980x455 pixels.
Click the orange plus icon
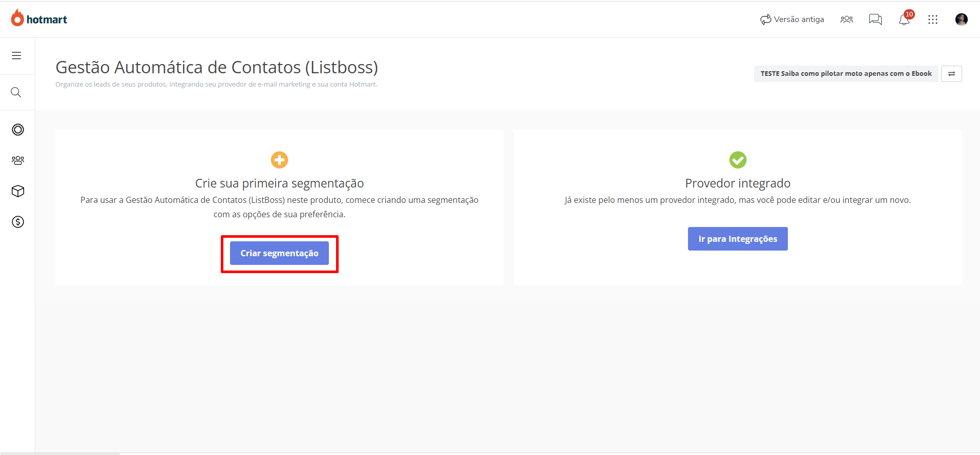point(279,160)
